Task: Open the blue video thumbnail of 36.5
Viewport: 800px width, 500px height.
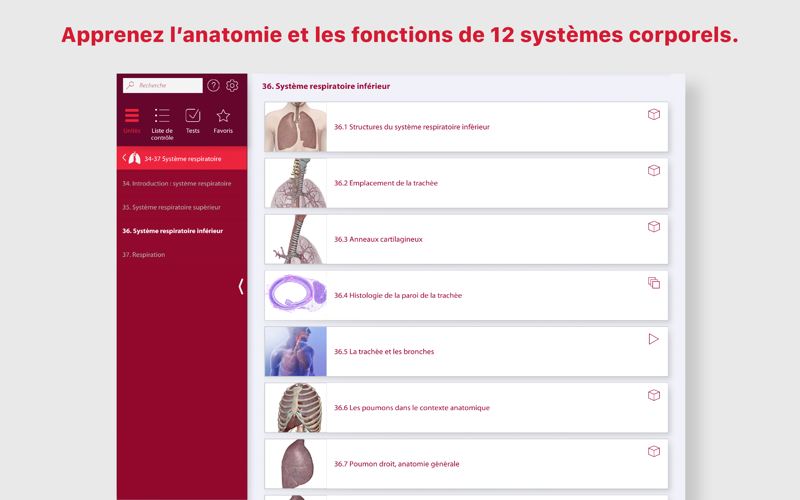Action: [295, 351]
